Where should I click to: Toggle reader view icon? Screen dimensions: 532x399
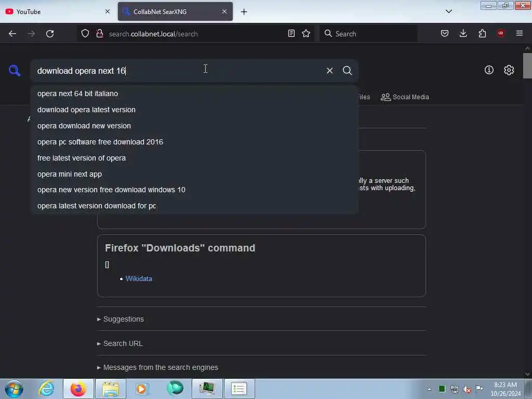click(x=291, y=33)
